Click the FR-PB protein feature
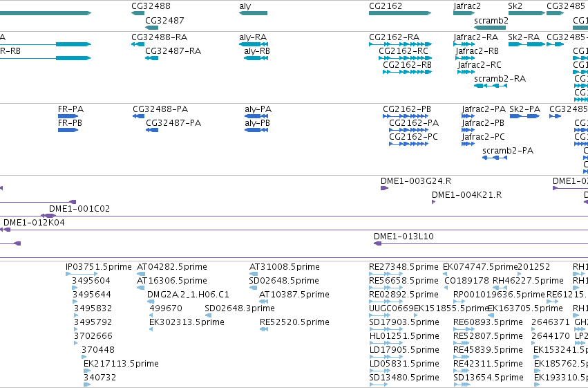This screenshot has height=388, width=588. pos(68,130)
